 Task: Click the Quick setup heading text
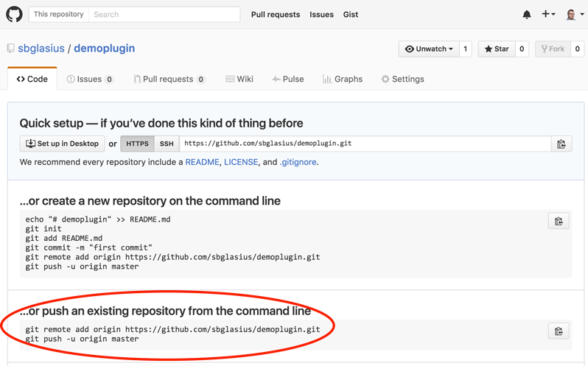tap(161, 123)
